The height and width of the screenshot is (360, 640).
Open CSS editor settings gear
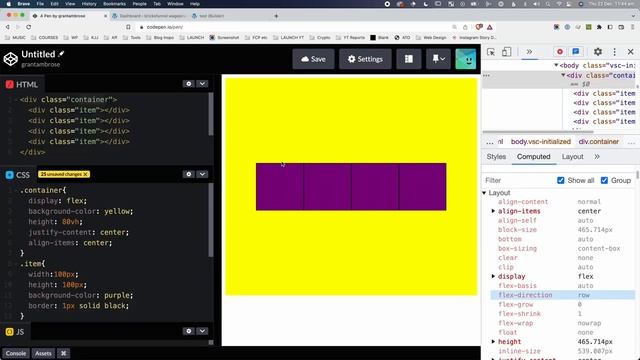point(189,174)
